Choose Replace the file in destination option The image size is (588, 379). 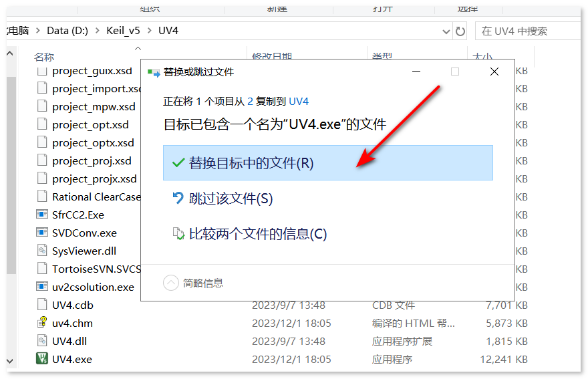coord(328,163)
